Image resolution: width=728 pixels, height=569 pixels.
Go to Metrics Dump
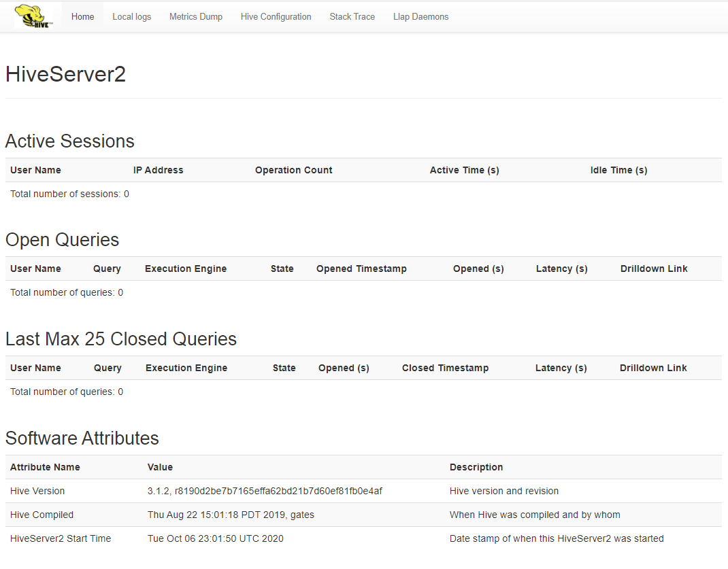196,17
